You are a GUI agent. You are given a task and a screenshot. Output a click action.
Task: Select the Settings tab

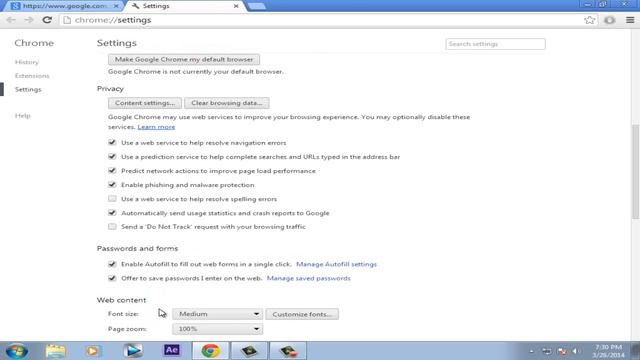(184, 6)
